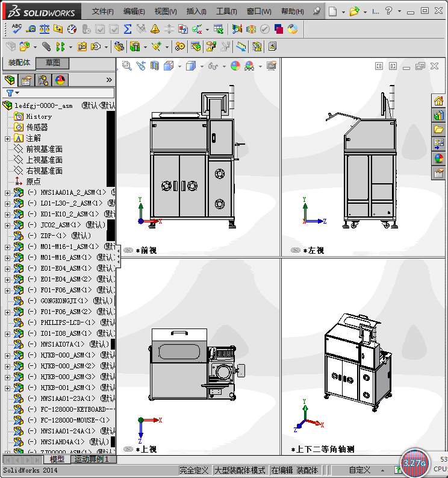Open the DisplayManager tab icon
The height and width of the screenshot is (478, 448).
60,80
